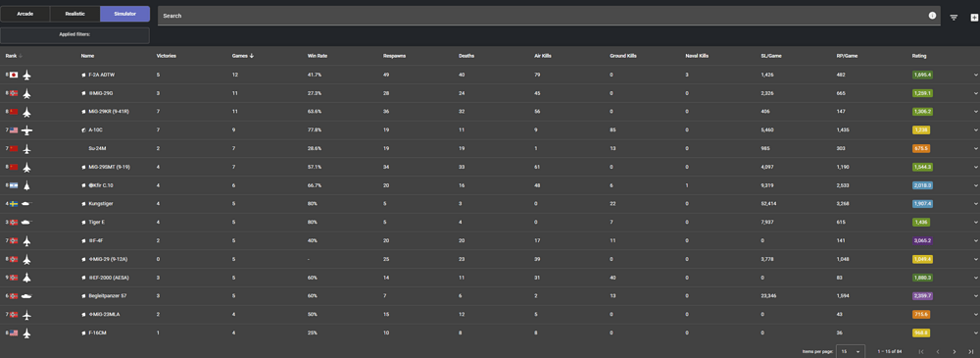Image resolution: width=980 pixels, height=358 pixels.
Task: Click the Su-24M aircraft icon
Action: [x=26, y=149]
